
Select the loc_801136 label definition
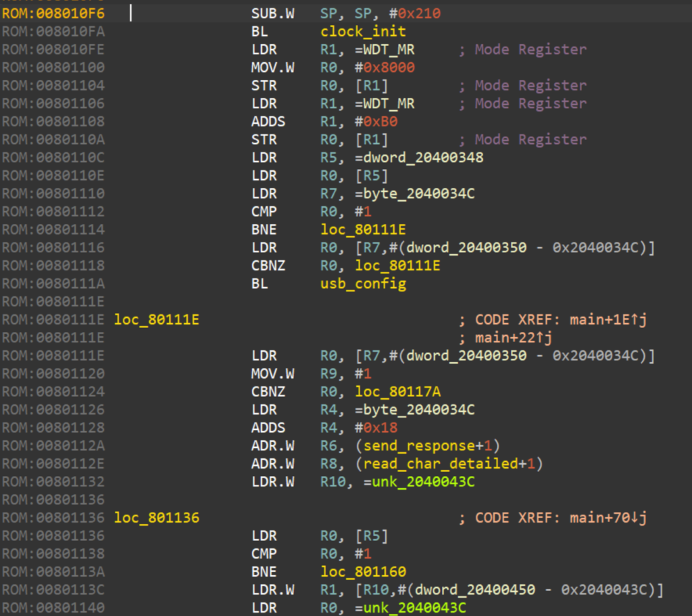[x=157, y=517]
